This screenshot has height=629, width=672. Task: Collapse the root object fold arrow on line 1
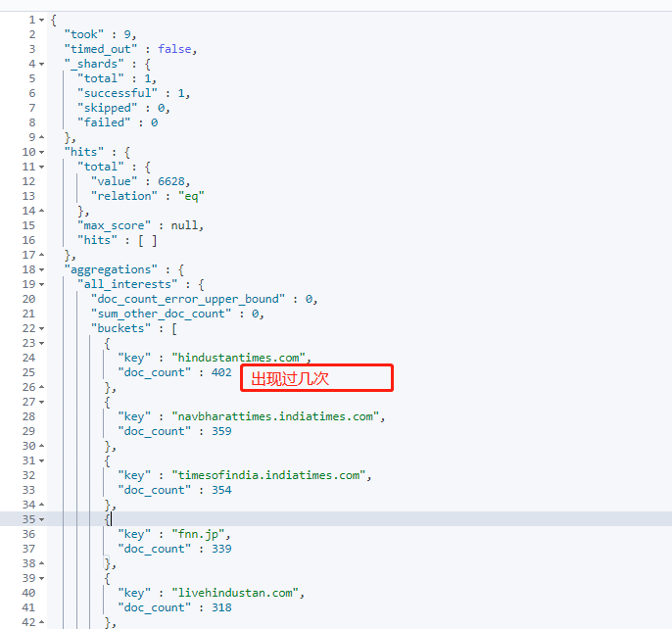pyautogui.click(x=41, y=21)
